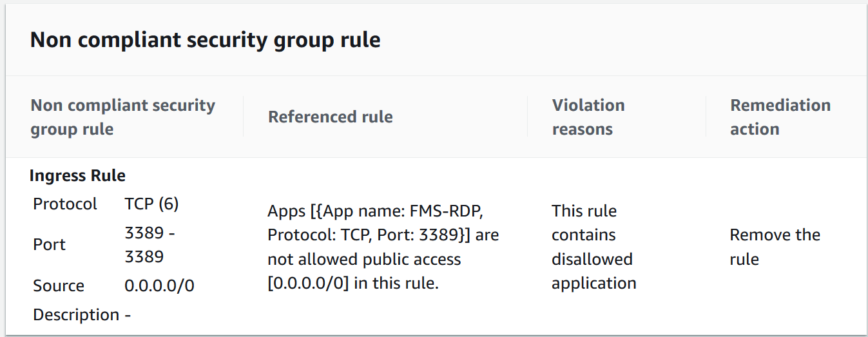
Task: Click the 'Referenced rule' column header
Action: pyautogui.click(x=331, y=117)
